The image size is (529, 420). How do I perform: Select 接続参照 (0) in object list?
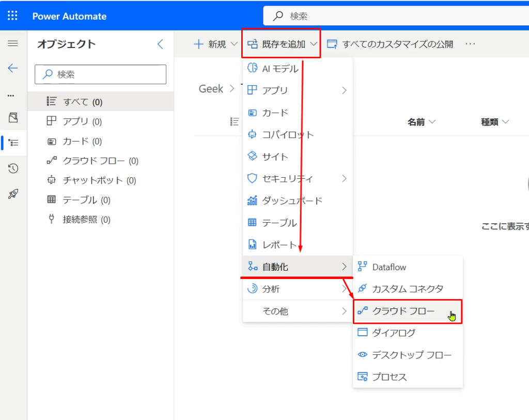(101, 219)
